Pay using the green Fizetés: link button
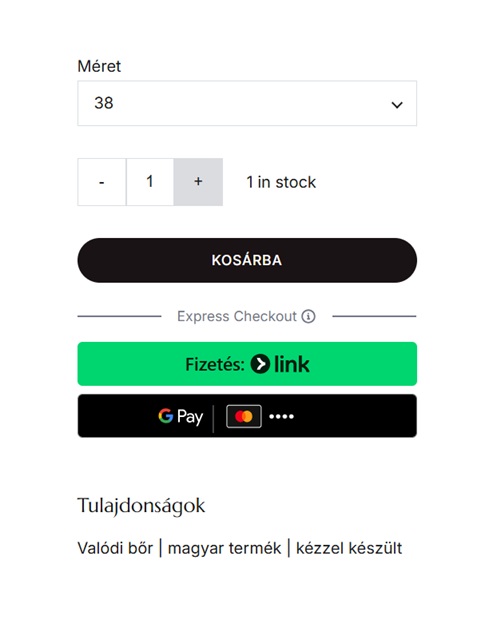Image resolution: width=481 pixels, height=619 pixels. pos(247,364)
